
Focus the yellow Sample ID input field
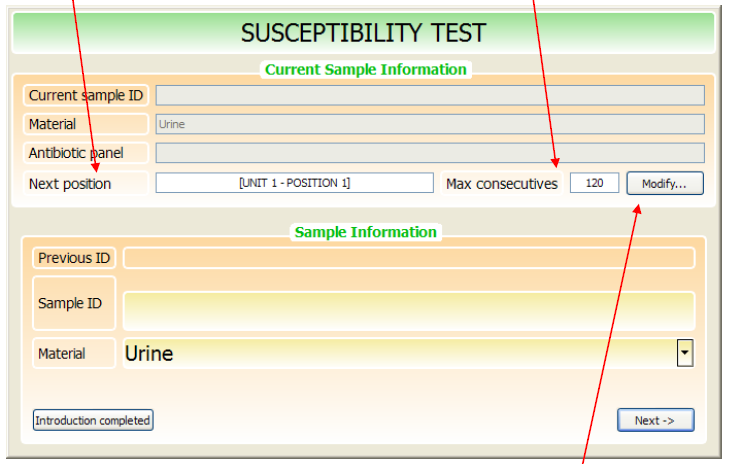(408, 311)
